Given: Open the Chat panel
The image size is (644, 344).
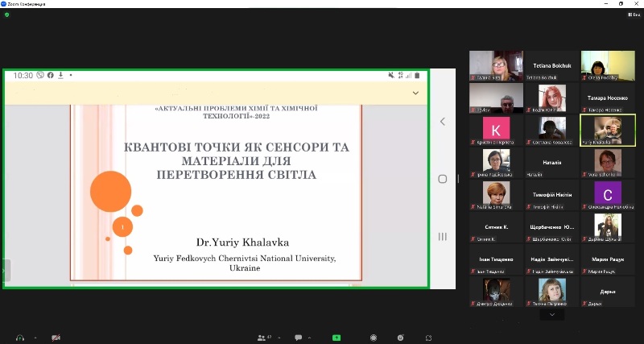Looking at the screenshot, I should tap(299, 338).
